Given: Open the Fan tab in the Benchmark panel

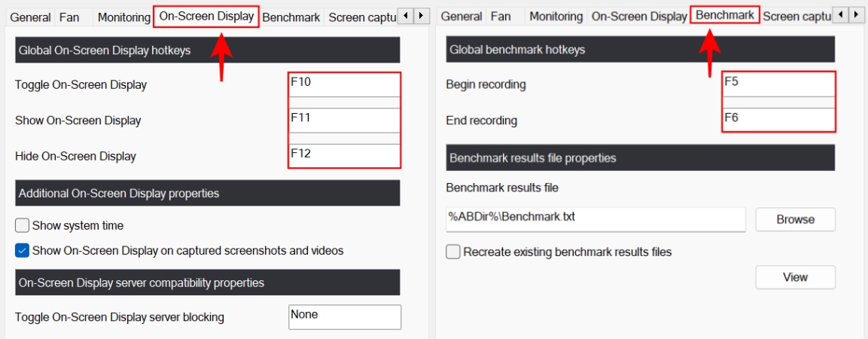Looking at the screenshot, I should [x=501, y=17].
